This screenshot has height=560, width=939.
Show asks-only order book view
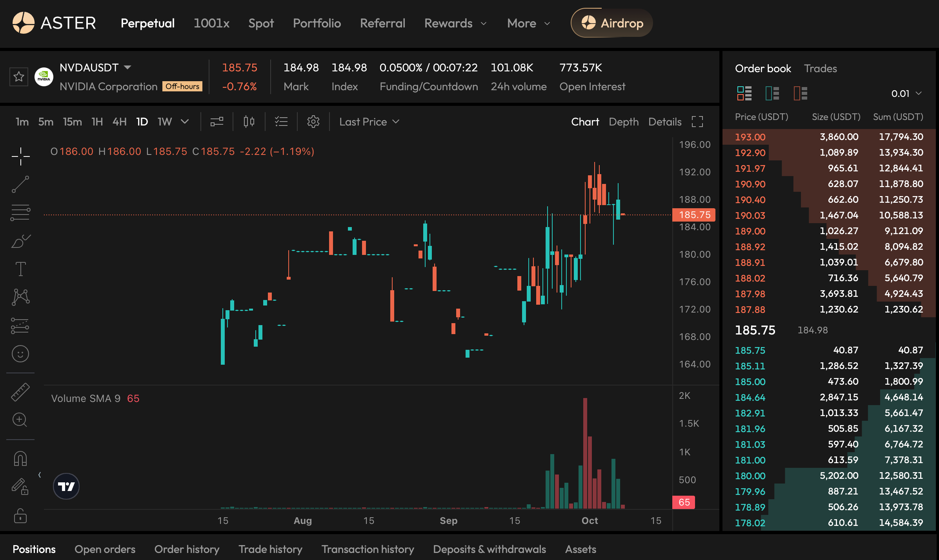click(x=800, y=93)
